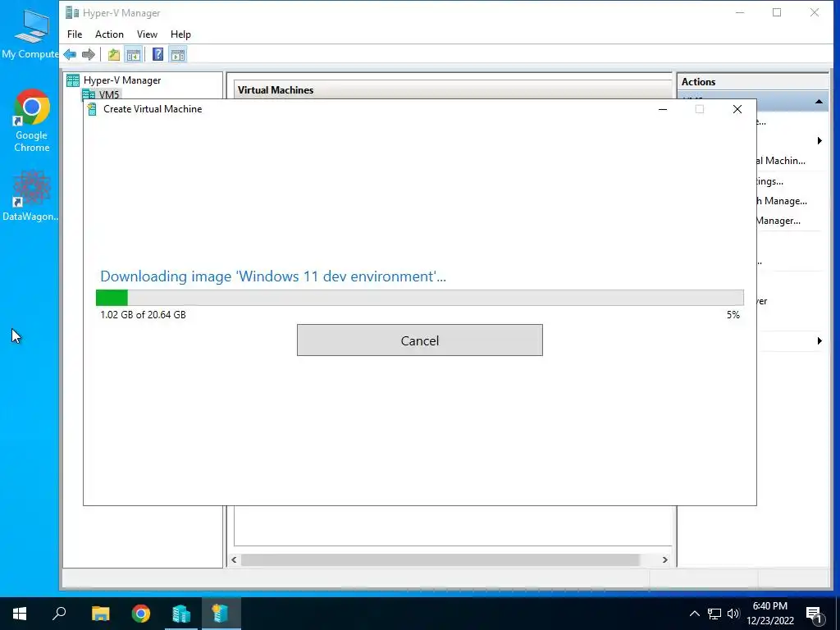The height and width of the screenshot is (630, 840).
Task: Open the View menu
Action: click(x=147, y=34)
